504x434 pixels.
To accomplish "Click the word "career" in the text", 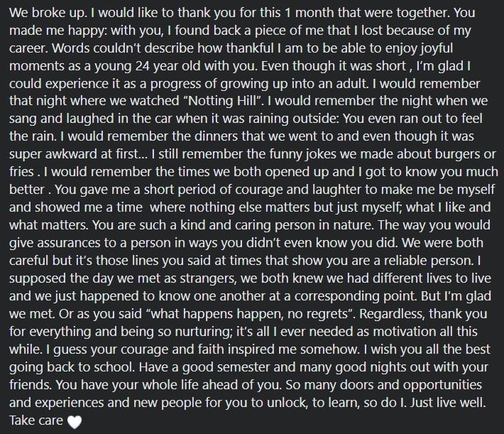I will (x=28, y=48).
